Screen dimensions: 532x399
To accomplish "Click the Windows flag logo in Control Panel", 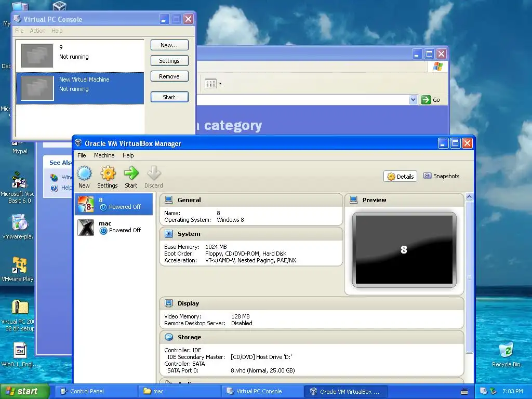I will [x=437, y=66].
